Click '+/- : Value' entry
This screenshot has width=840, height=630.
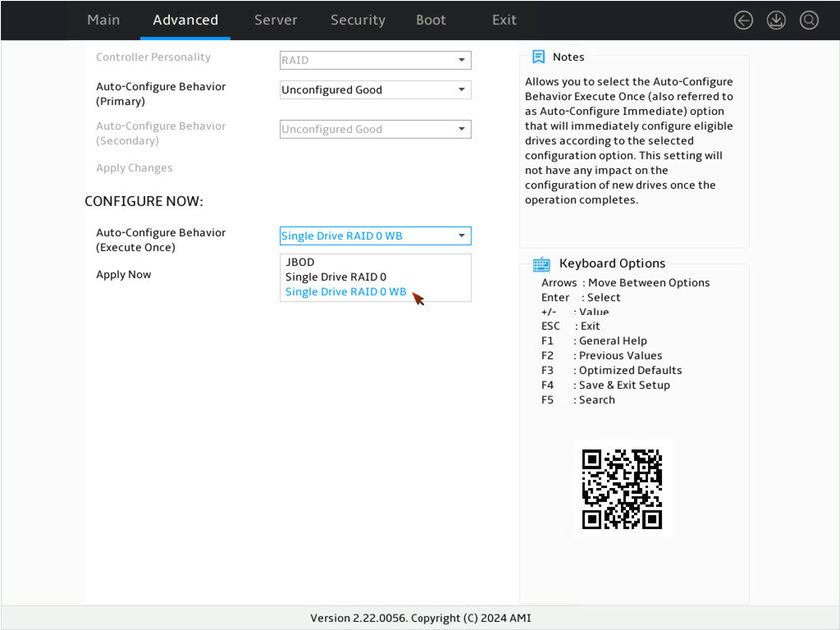tap(575, 312)
